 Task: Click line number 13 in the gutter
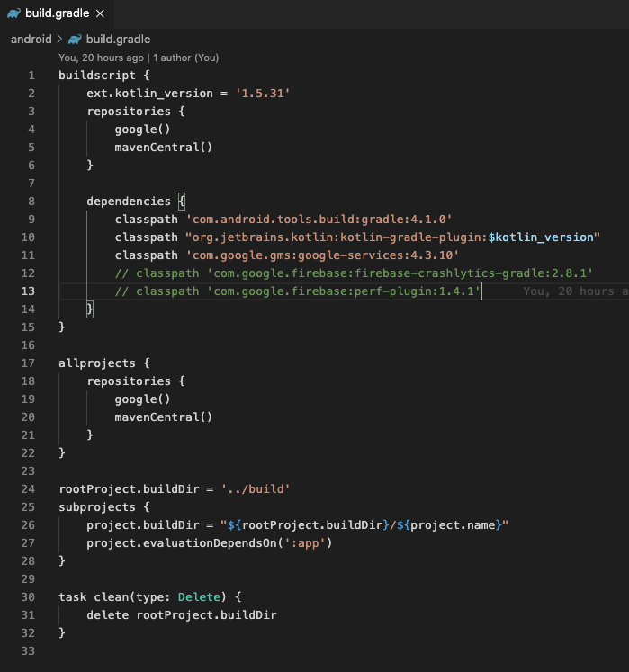[28, 291]
